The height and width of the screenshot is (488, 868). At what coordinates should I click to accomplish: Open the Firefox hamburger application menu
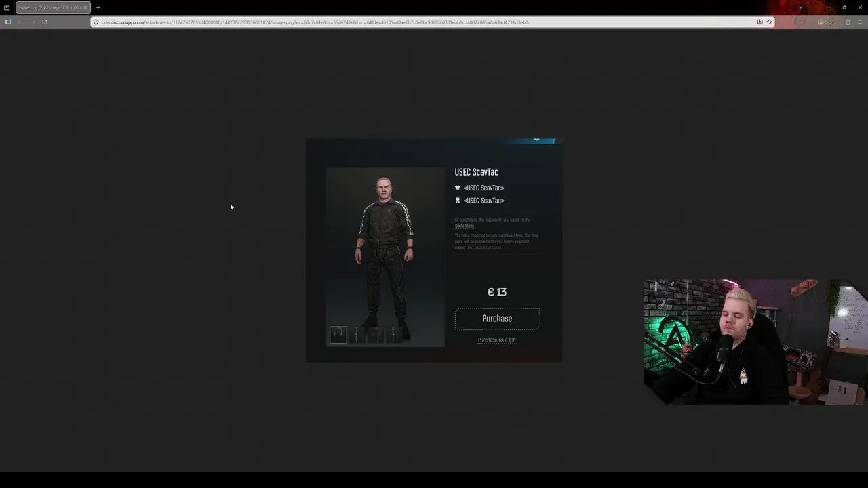[x=860, y=22]
